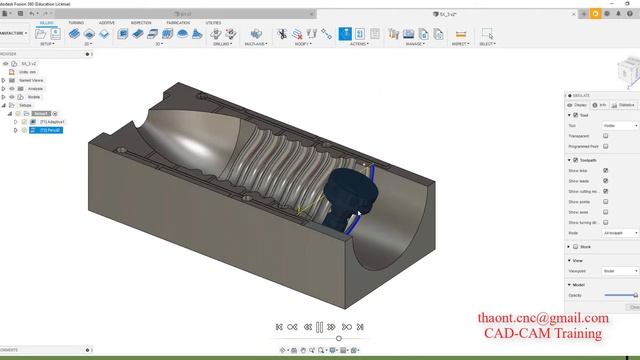Choose the Face milling icon
The height and width of the screenshot is (360, 640).
[104, 34]
